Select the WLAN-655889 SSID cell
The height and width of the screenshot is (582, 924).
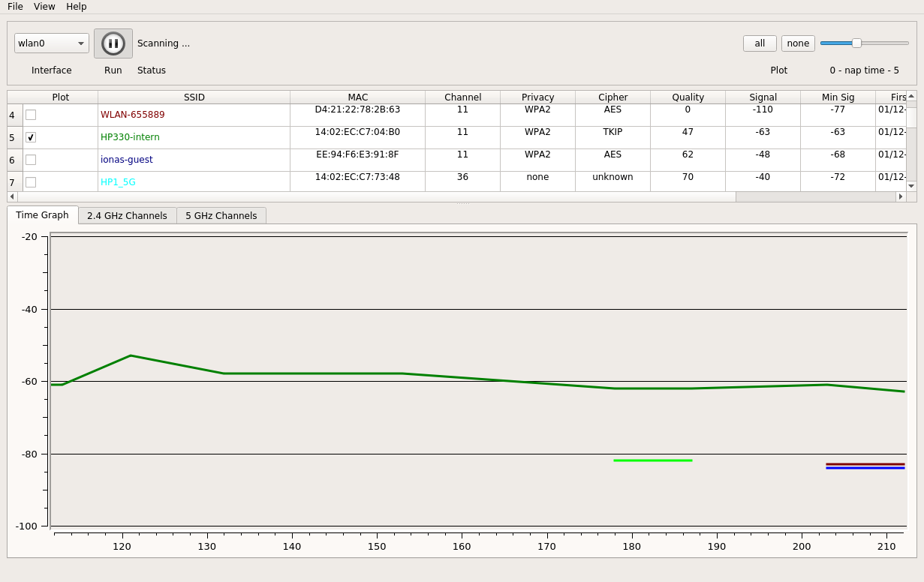point(194,115)
